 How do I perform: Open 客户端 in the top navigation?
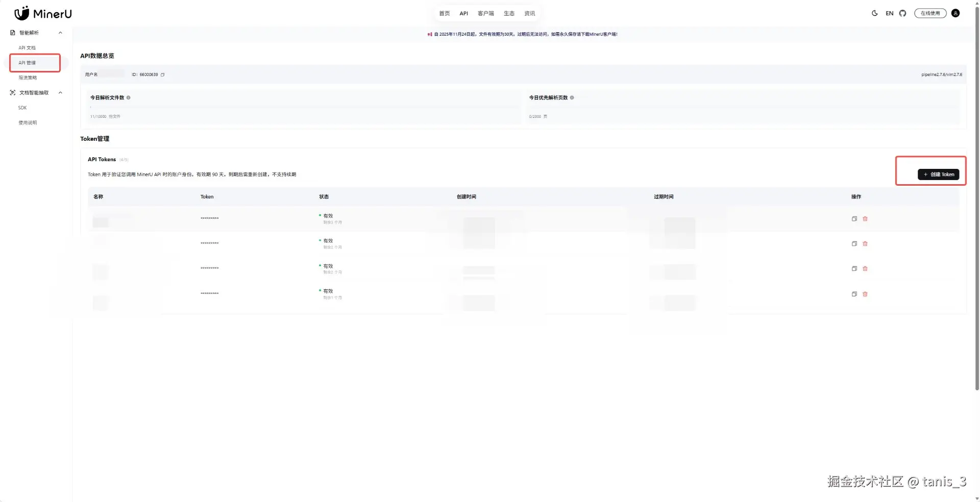pos(485,13)
